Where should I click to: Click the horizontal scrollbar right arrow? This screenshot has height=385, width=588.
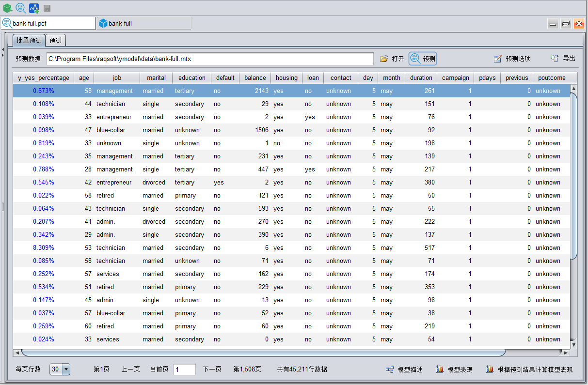(x=565, y=353)
